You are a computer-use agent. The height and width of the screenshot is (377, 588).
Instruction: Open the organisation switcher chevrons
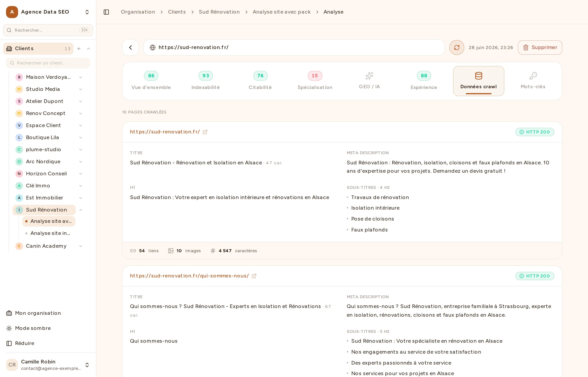coord(87,12)
